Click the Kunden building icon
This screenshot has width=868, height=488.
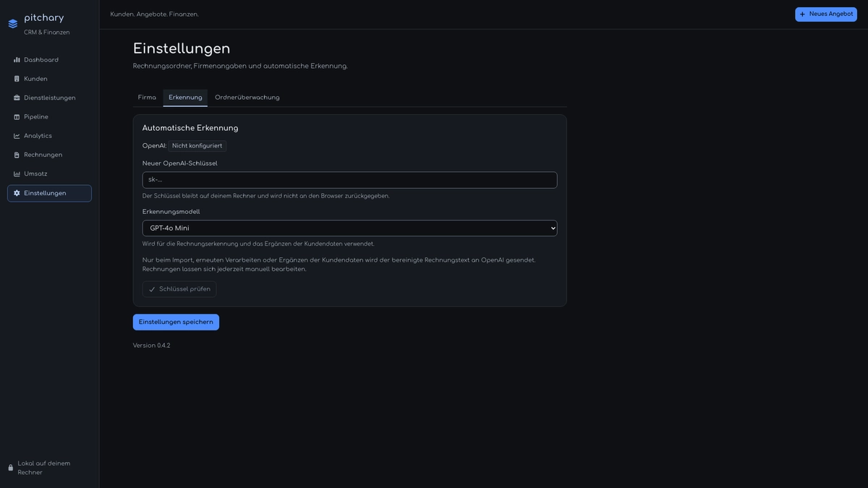tap(17, 79)
